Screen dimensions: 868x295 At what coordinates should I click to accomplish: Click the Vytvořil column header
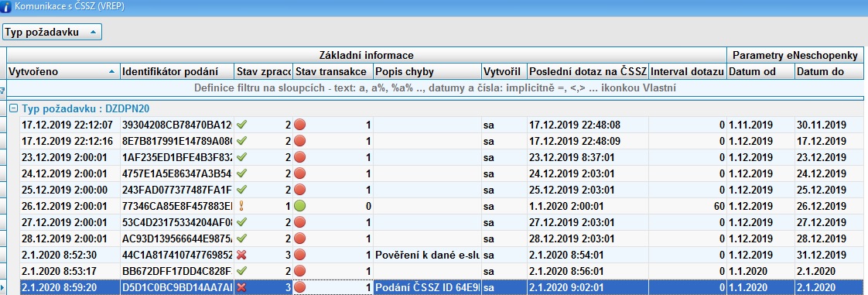tap(504, 71)
